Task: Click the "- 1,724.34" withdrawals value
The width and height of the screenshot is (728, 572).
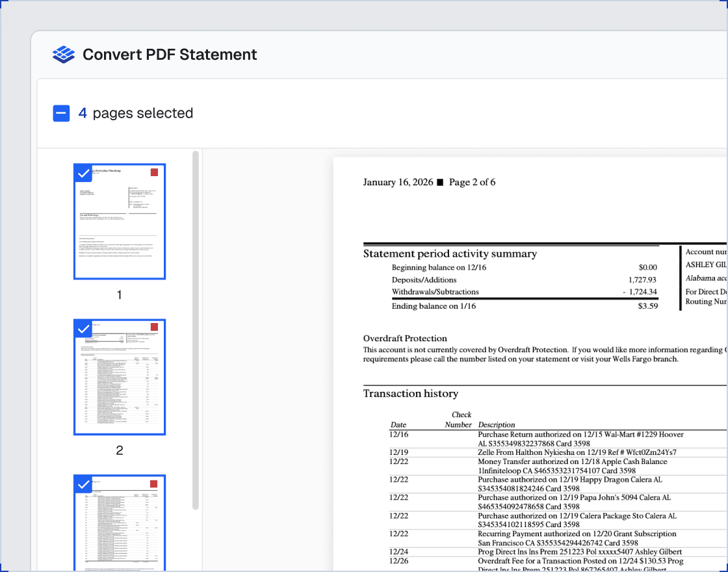Action: point(640,292)
